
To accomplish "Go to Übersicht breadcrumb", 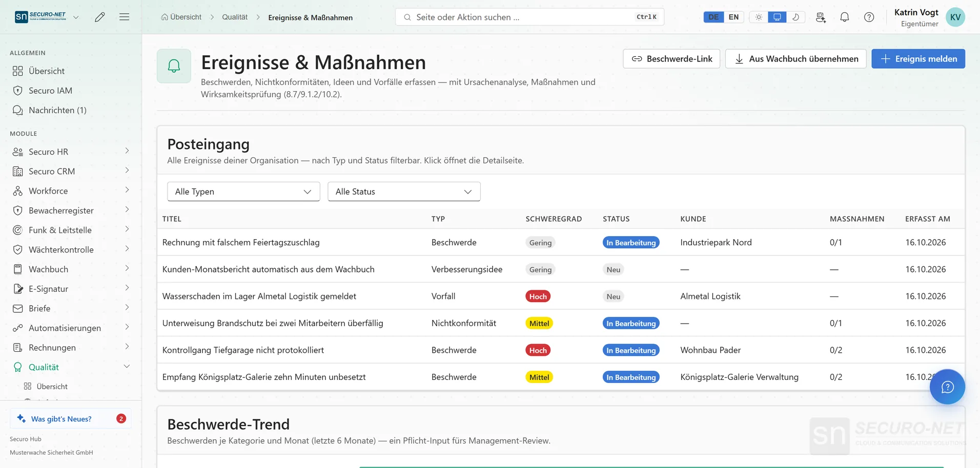I will 181,17.
